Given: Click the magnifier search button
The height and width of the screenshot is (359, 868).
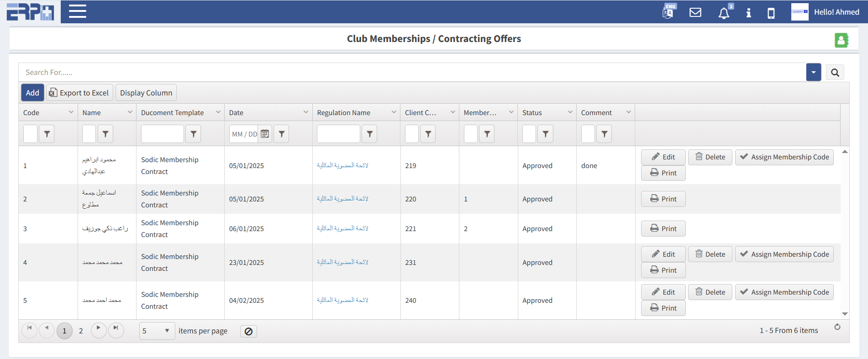Looking at the screenshot, I should pos(835,73).
